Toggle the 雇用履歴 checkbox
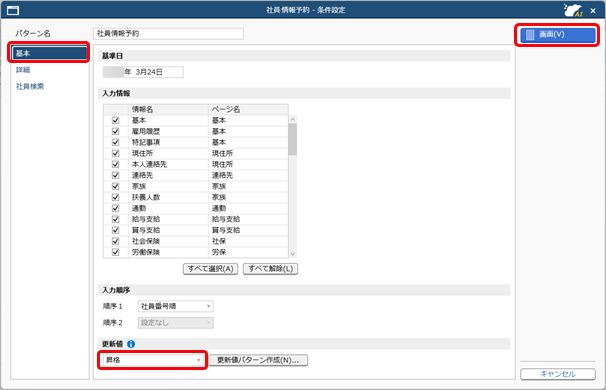Viewport: 606px width, 390px height. [115, 131]
